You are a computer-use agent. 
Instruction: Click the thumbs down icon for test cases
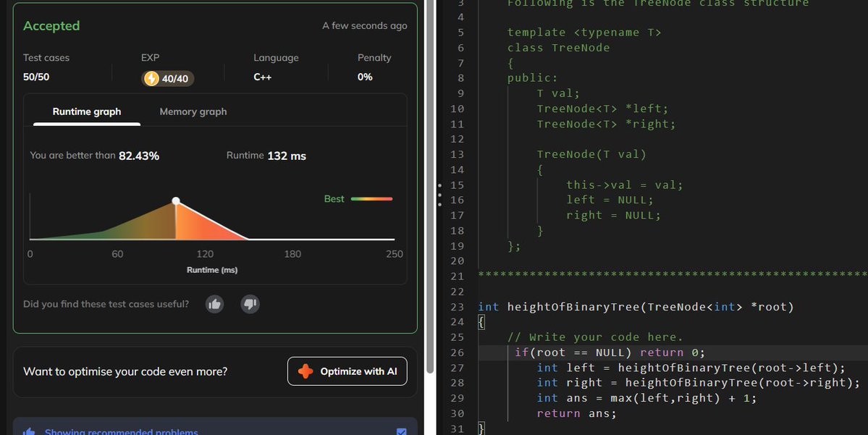(250, 304)
